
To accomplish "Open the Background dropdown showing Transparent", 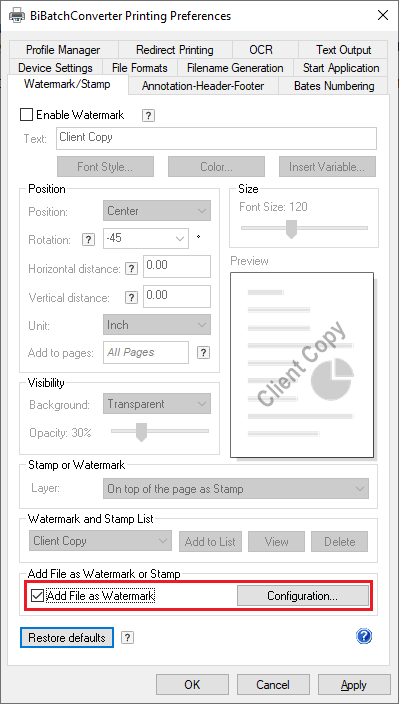I will pyautogui.click(x=157, y=404).
